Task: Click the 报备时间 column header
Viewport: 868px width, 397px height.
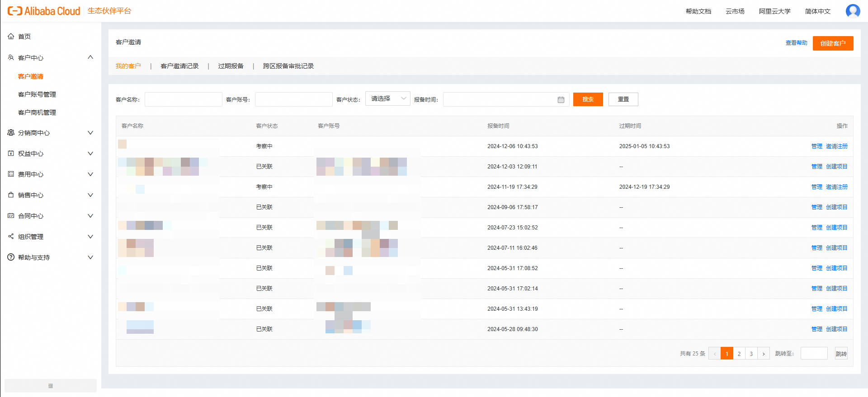Action: click(x=498, y=126)
